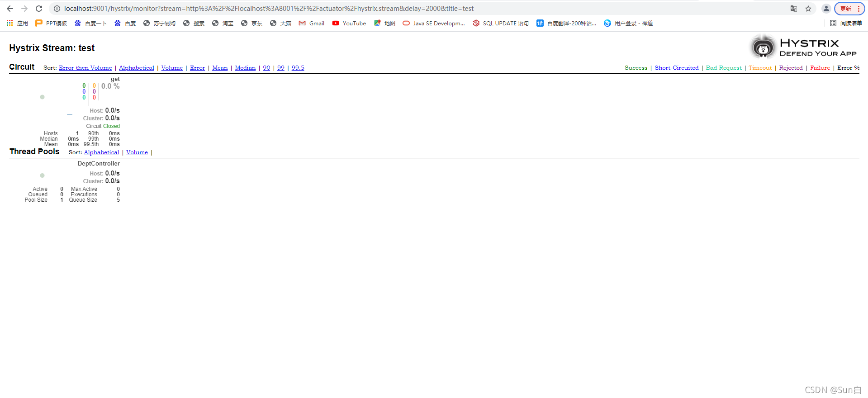Click the DeptController thread pool name
The width and height of the screenshot is (868, 398).
(99, 164)
